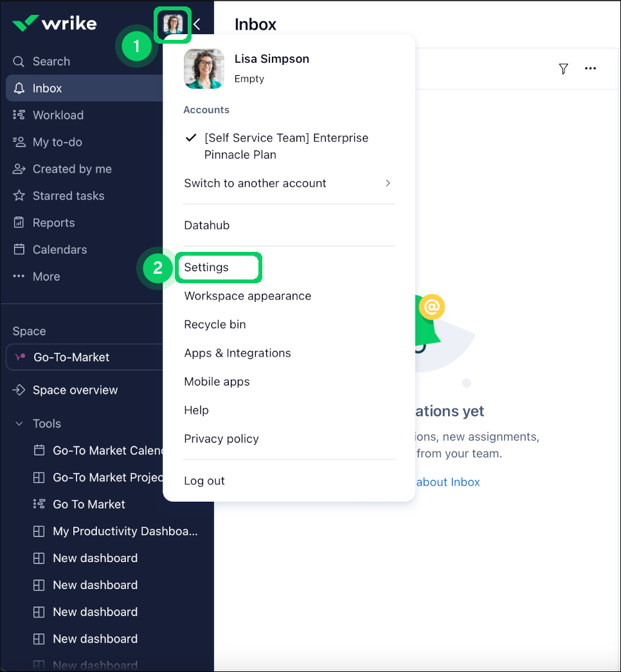Open the Learn more about Inbox link
The width and height of the screenshot is (621, 672).
coord(448,482)
